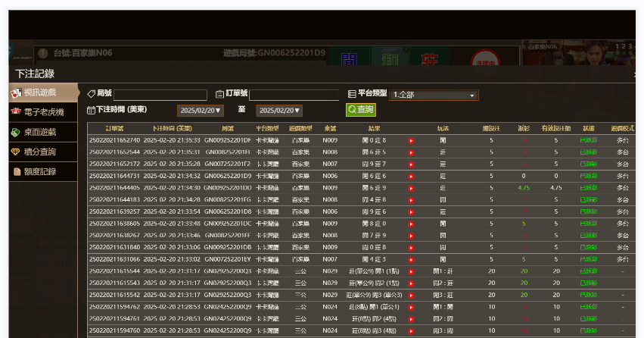The height and width of the screenshot is (338, 644).
Task: Open the end date picker
Action: pos(279,111)
